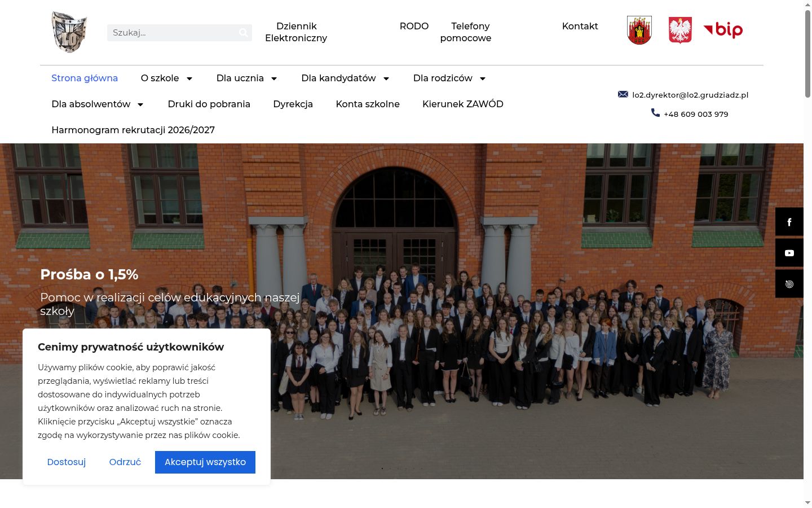Expand the Dla kandydatów dropdown arrow

(x=386, y=78)
